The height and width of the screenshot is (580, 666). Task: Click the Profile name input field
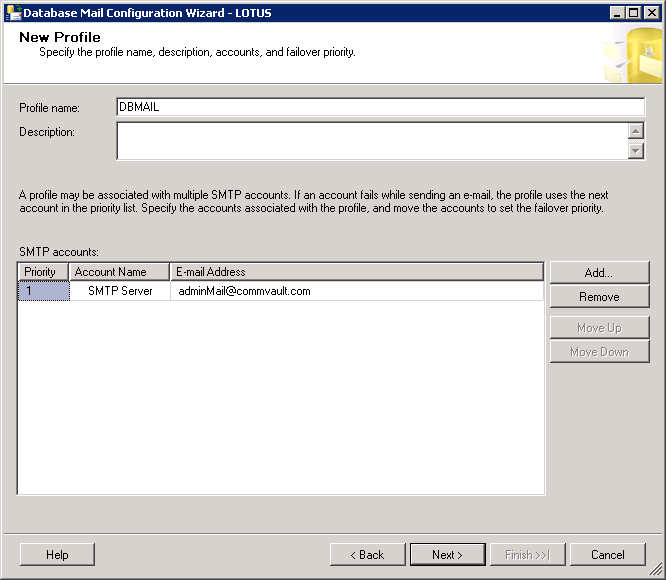[381, 107]
